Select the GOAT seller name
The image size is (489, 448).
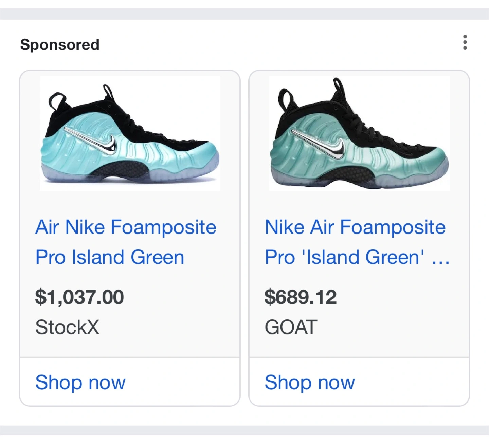pos(291,327)
